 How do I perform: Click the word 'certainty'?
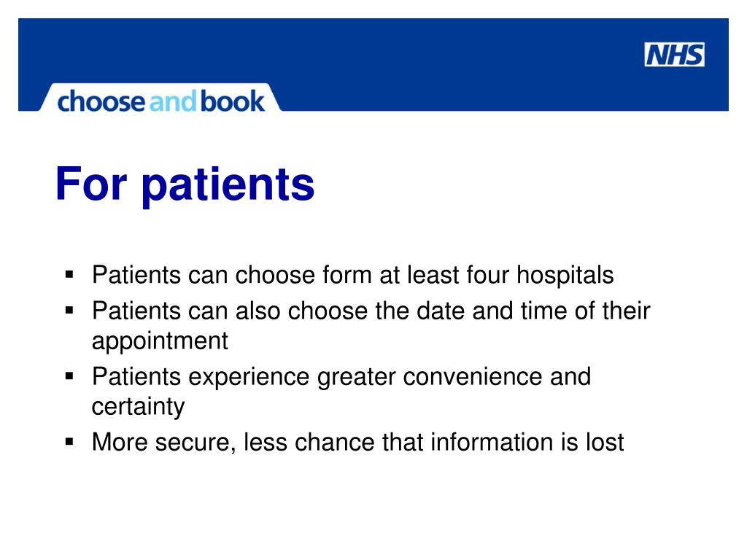[138, 407]
